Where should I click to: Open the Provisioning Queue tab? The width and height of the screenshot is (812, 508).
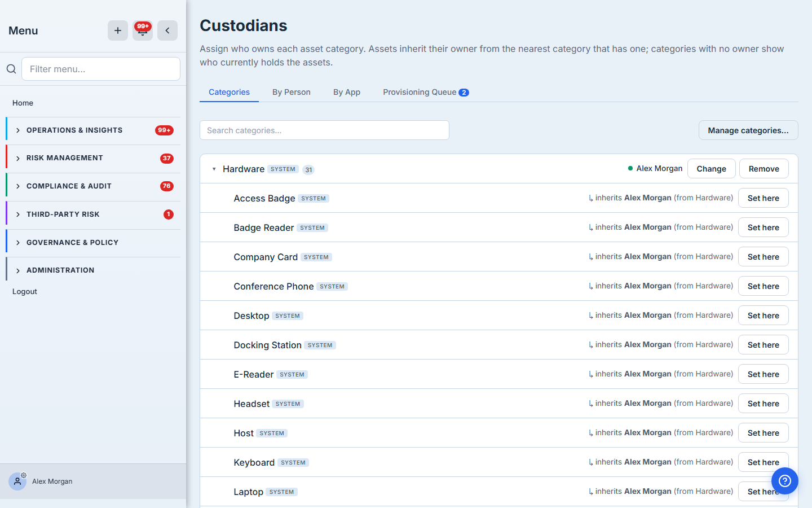(x=426, y=92)
